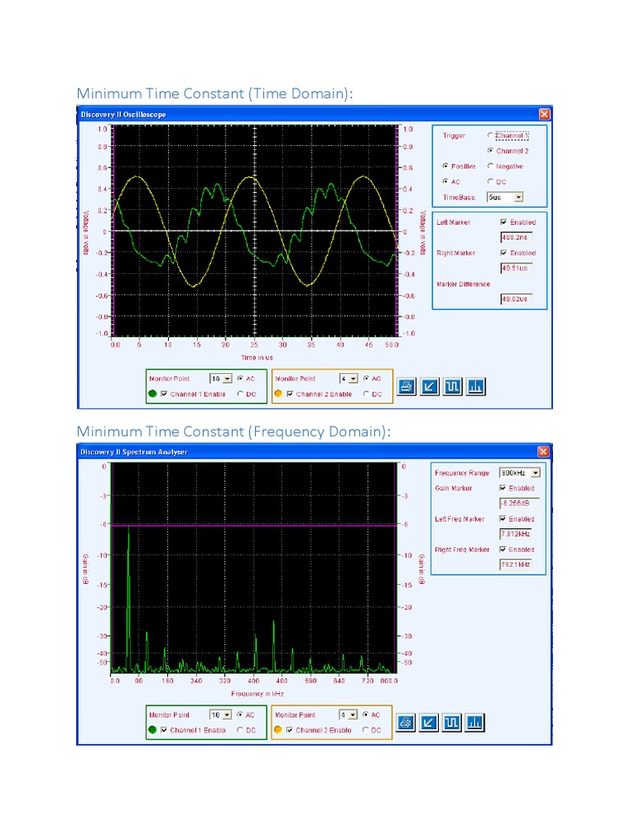
Task: Toggle Channel 1 Enable in Oscilloscope
Action: pyautogui.click(x=164, y=394)
